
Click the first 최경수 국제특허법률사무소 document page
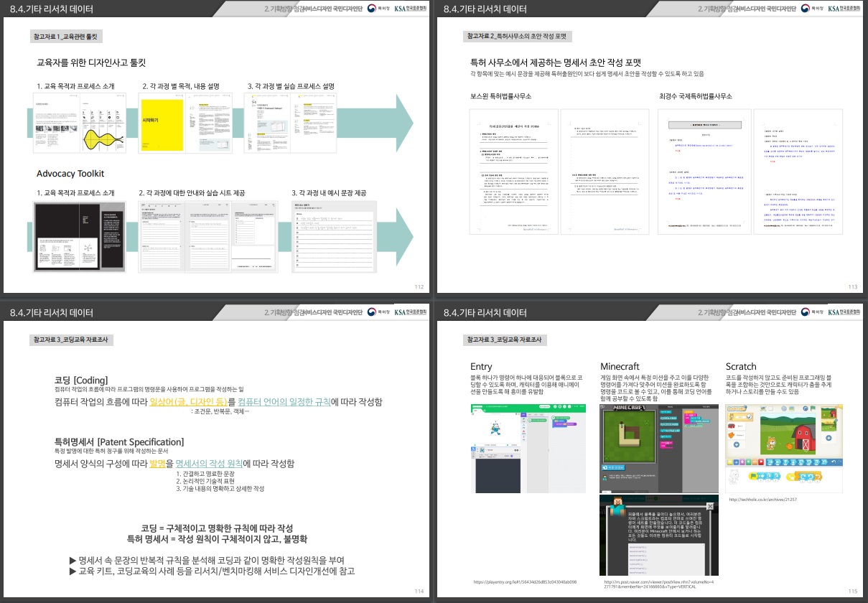(x=703, y=172)
